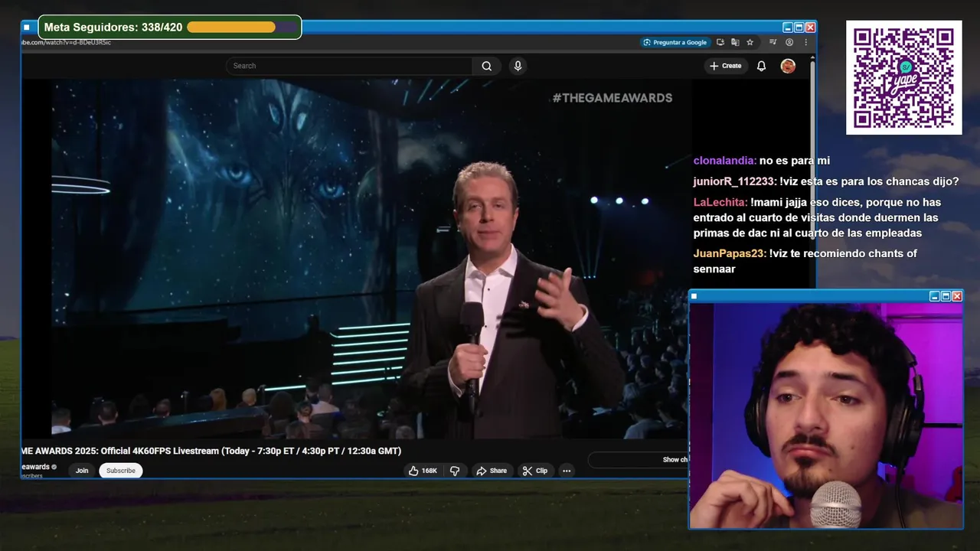The width and height of the screenshot is (980, 551).
Task: Like the video with thumbs up
Action: [x=423, y=471]
